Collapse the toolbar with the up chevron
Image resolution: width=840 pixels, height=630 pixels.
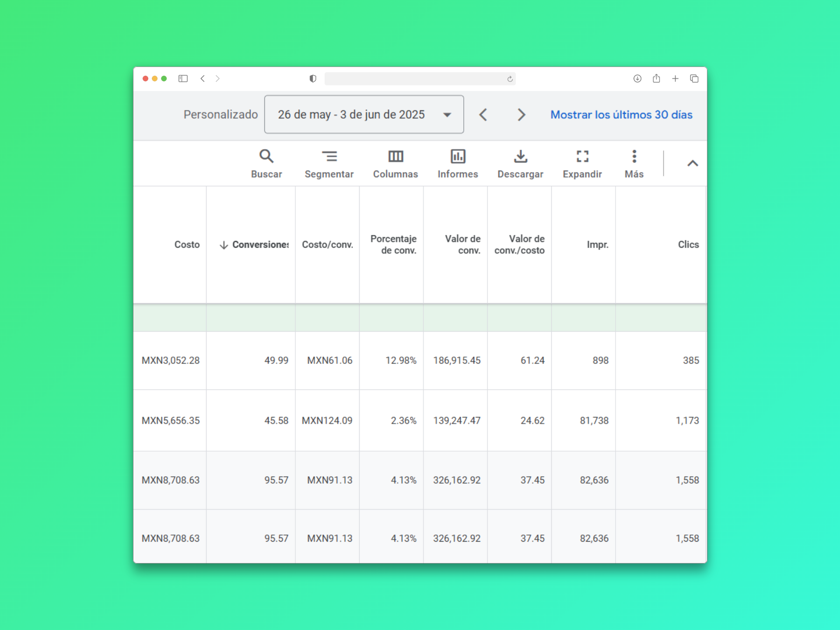(692, 164)
